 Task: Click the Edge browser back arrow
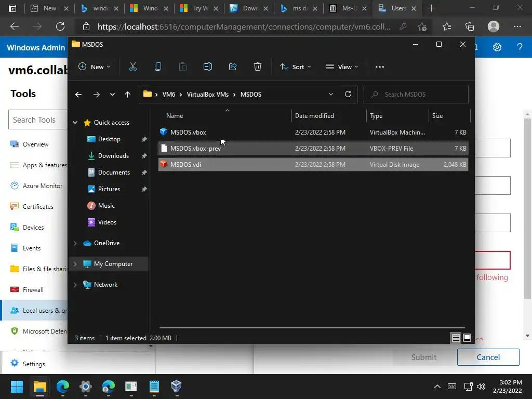coord(14,26)
